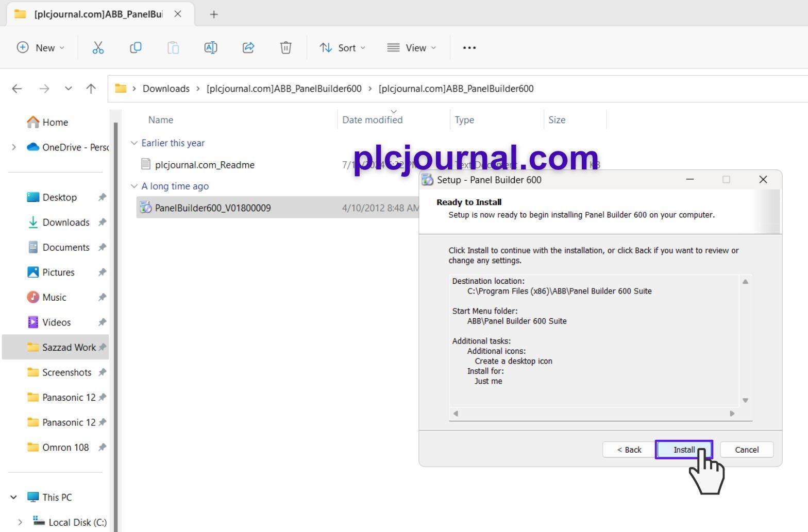Navigate back with the left arrow
Image resolution: width=808 pixels, height=532 pixels.
pyautogui.click(x=17, y=89)
